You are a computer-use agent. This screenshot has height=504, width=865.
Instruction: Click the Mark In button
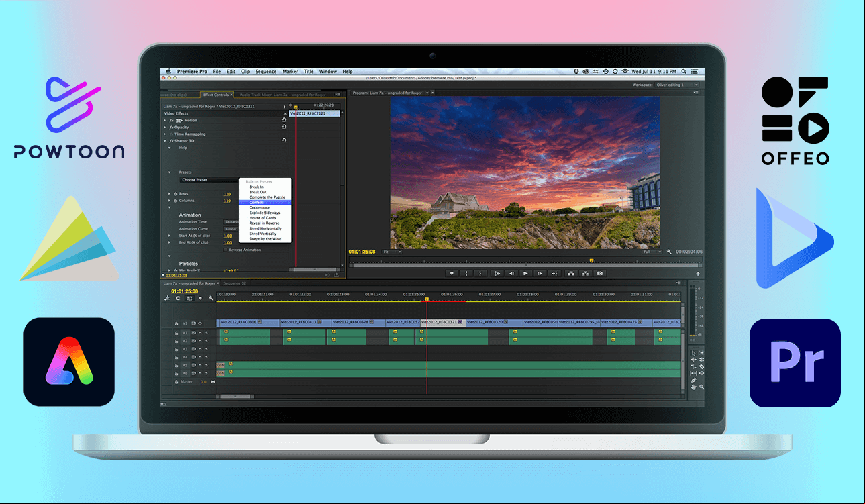point(466,273)
